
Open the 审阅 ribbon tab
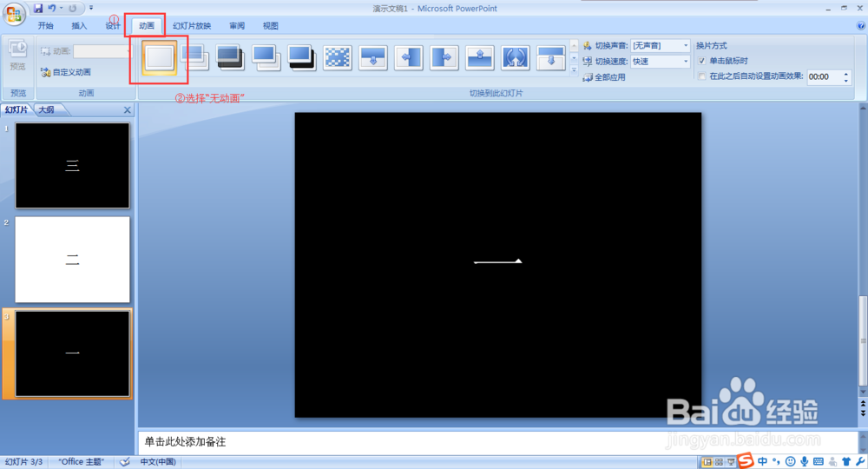pyautogui.click(x=237, y=25)
